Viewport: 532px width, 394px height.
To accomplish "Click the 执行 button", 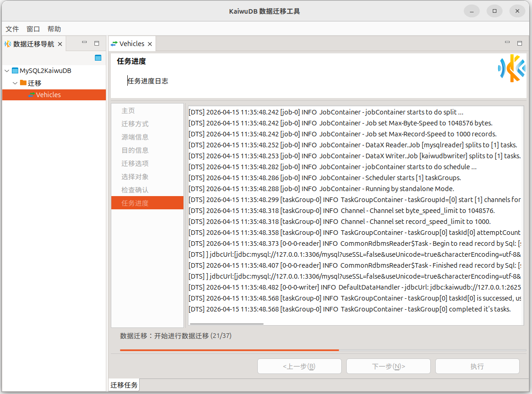I will pos(477,366).
